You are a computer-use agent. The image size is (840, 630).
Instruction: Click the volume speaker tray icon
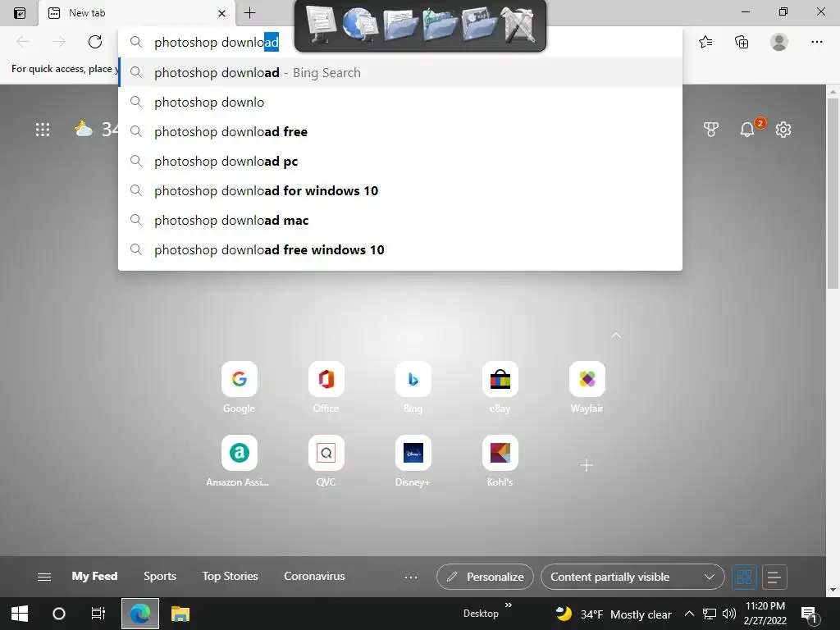click(x=728, y=614)
